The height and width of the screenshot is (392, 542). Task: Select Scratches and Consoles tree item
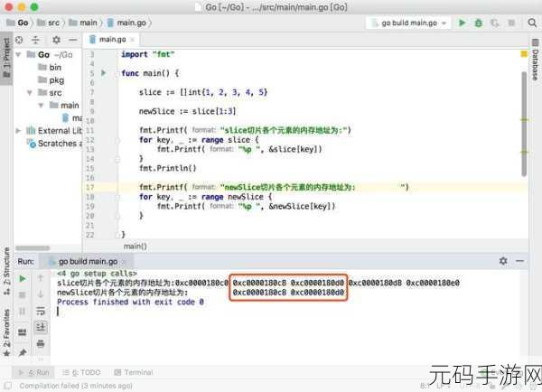[55, 144]
